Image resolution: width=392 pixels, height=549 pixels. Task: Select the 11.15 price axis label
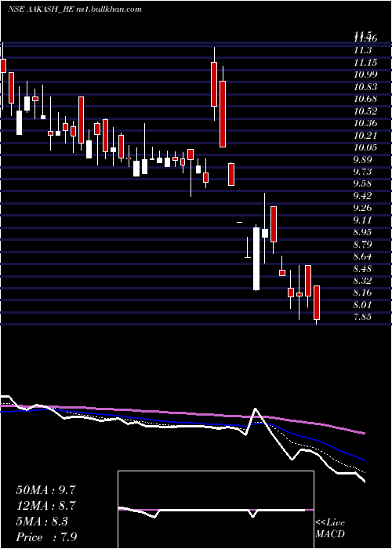[x=365, y=63]
